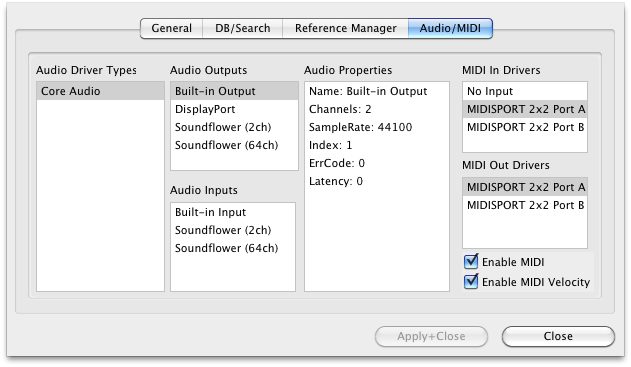Click the SampleRate: 44100 property line
Image resolution: width=631 pixels, height=367 pixels.
[x=377, y=127]
